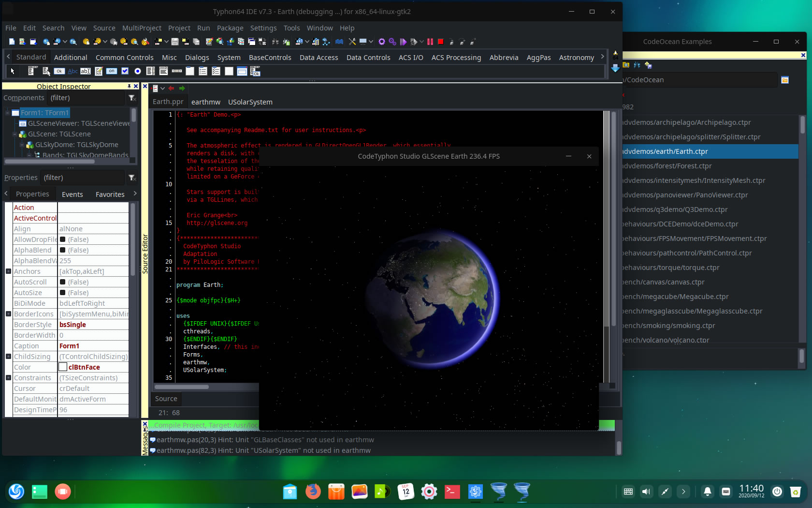812x508 pixels.
Task: Open the Favorites tab in Object Inspector
Action: (x=110, y=194)
